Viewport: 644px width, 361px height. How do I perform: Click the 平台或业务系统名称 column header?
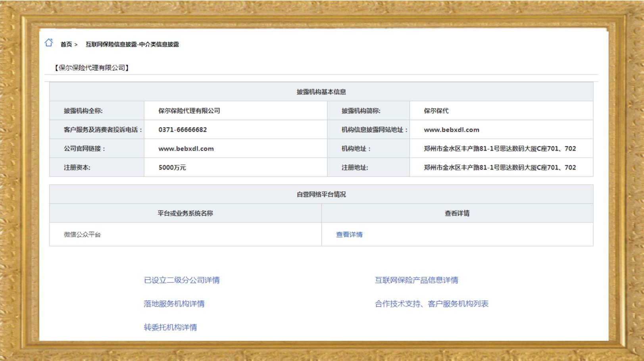185,213
